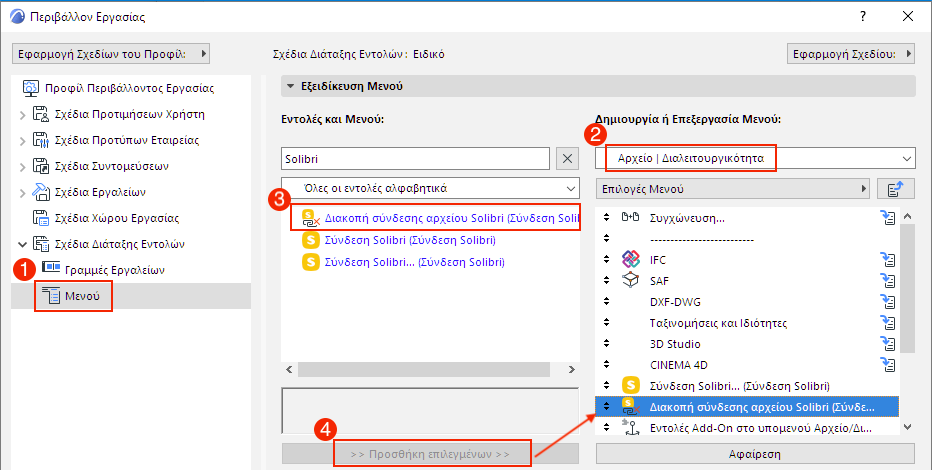Click the Solibri file disconnect icon in commands list
932x470 pixels.
coord(310,217)
